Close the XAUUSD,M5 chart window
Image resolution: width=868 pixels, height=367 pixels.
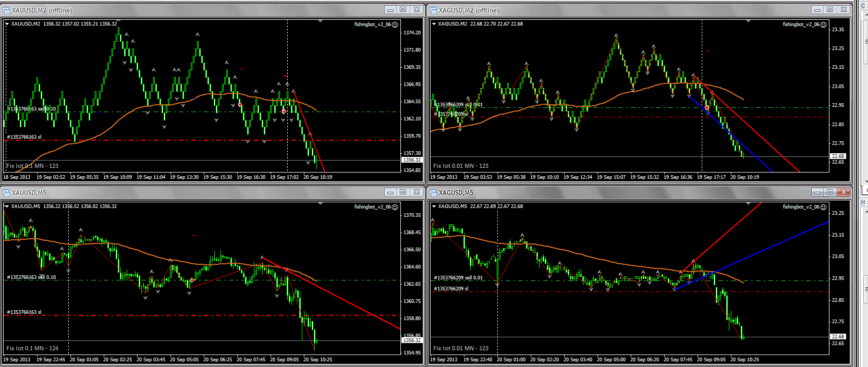417,192
